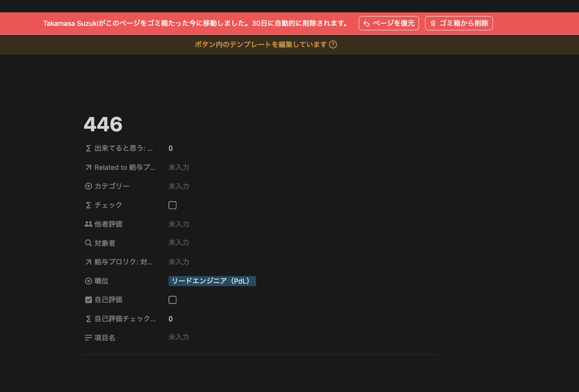Open the カテゴリー empty select field
The height and width of the screenshot is (392, 579).
pos(179,186)
